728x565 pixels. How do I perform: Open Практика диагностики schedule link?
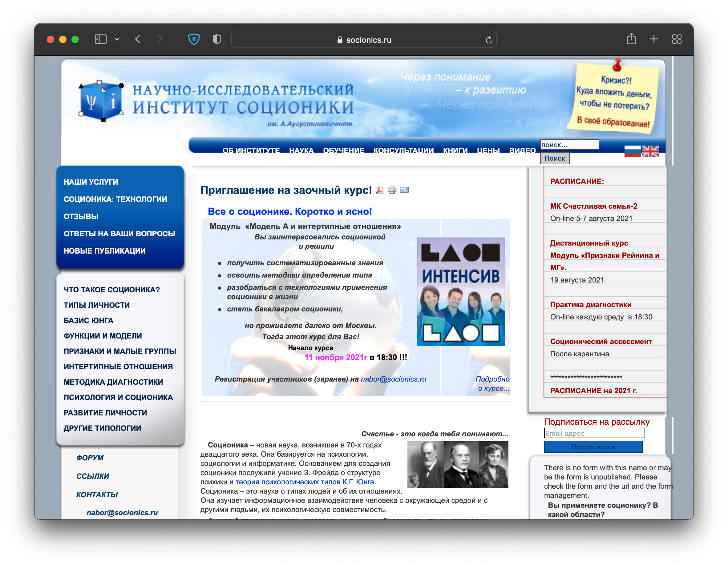(x=591, y=304)
